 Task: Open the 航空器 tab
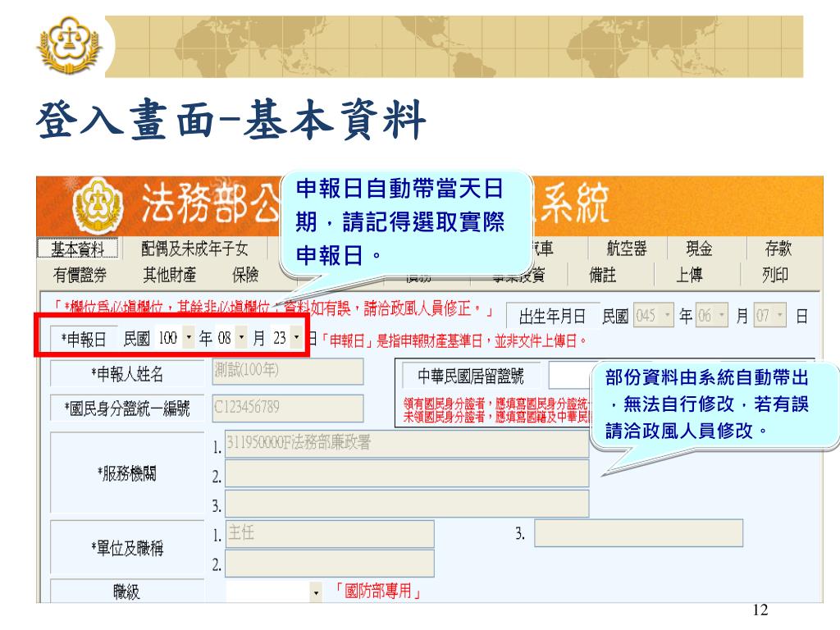pyautogui.click(x=627, y=249)
